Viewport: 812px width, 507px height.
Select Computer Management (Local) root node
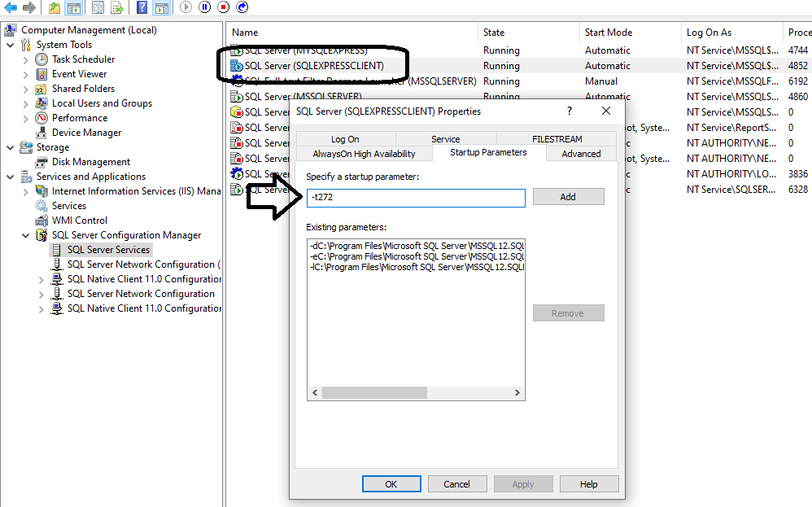[89, 30]
